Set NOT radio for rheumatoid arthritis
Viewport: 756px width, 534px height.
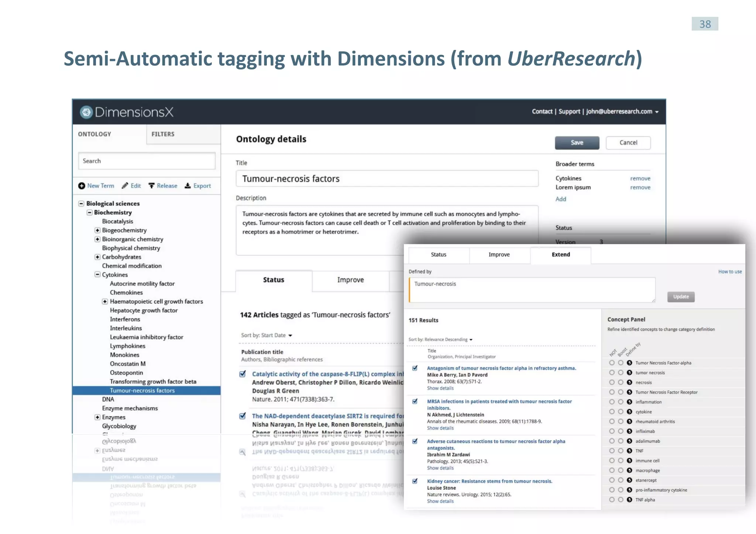[x=612, y=421]
